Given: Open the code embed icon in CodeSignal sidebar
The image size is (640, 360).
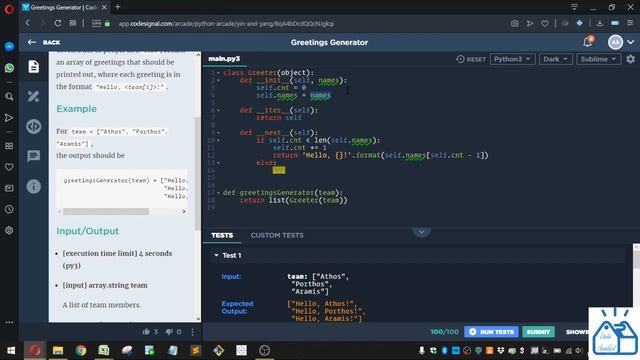Looking at the screenshot, I should pyautogui.click(x=33, y=127).
